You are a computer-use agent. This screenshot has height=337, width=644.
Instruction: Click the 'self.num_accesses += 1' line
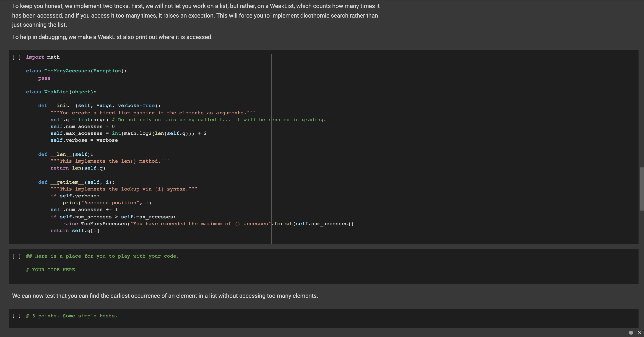pos(84,209)
